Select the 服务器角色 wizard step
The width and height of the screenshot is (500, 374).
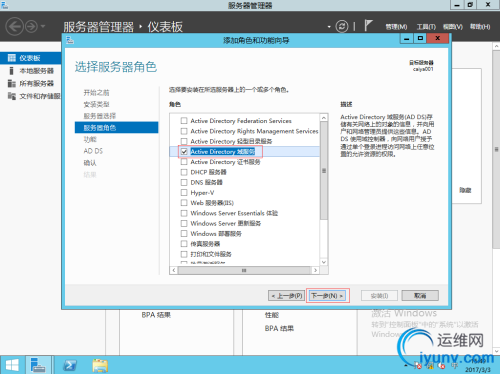(116, 128)
